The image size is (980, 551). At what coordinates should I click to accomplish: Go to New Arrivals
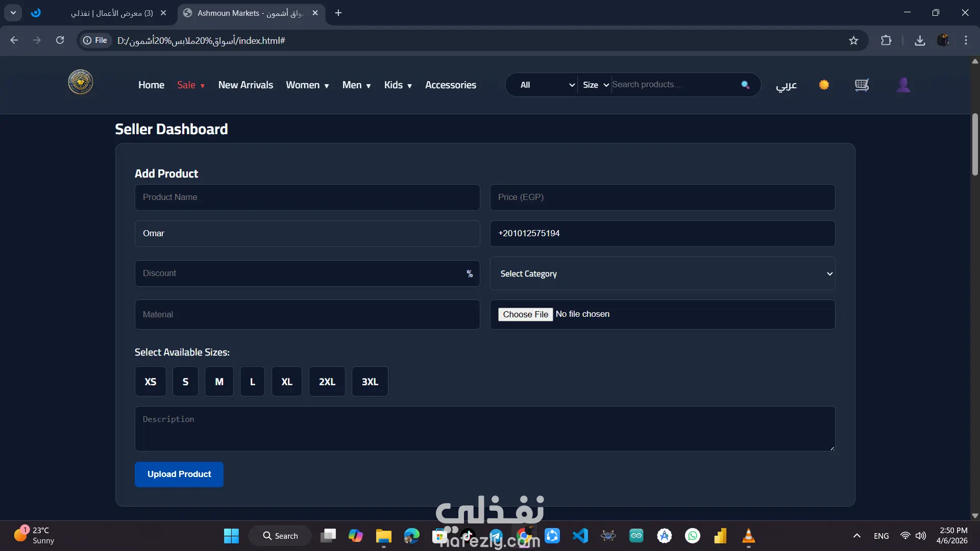[246, 85]
